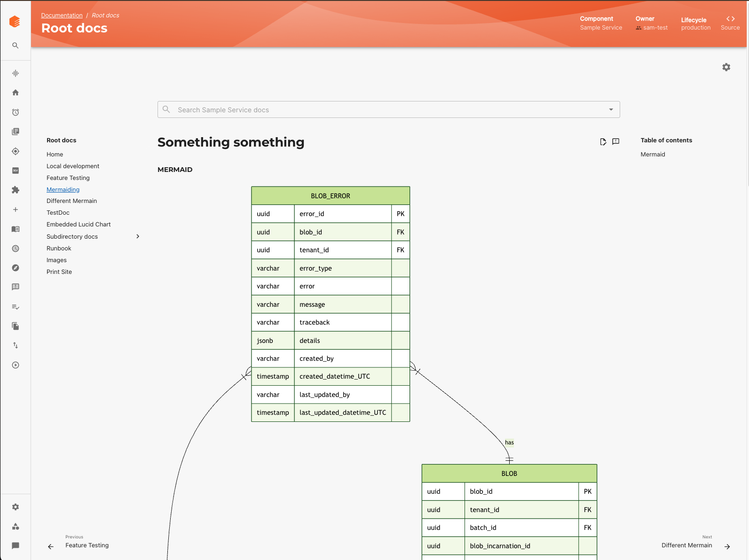Open the feedback exclamation sidebar icon

click(16, 287)
